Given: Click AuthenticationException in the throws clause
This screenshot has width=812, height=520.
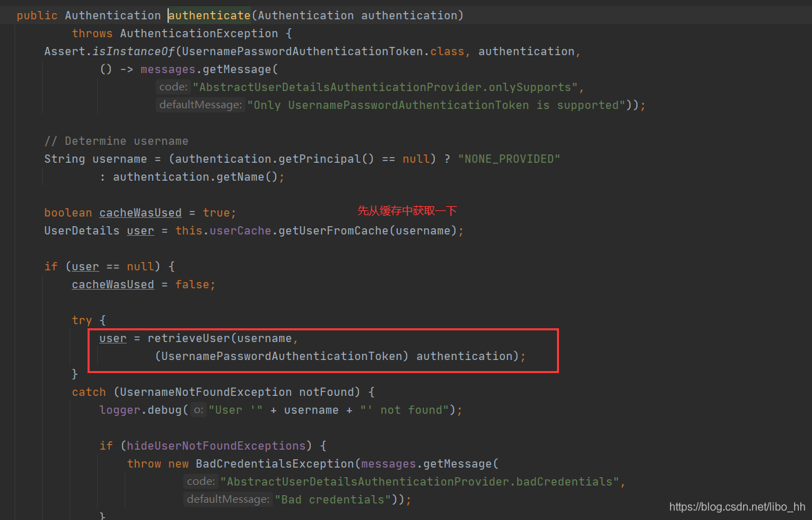Looking at the screenshot, I should [199, 34].
